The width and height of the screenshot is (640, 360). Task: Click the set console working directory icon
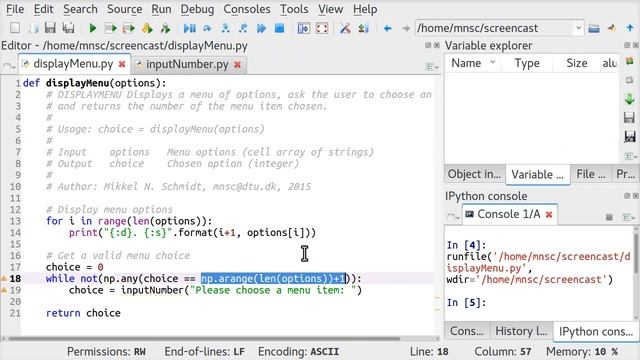point(611,28)
